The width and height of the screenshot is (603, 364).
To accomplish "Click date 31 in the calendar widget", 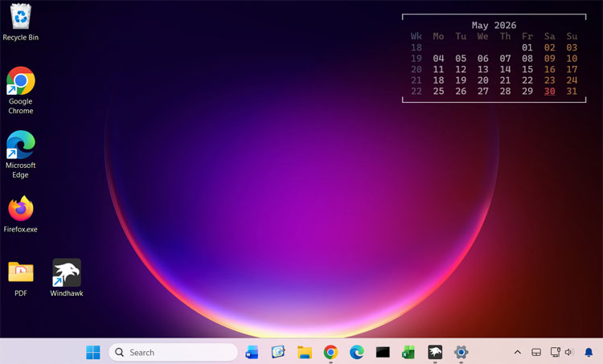I will [572, 92].
